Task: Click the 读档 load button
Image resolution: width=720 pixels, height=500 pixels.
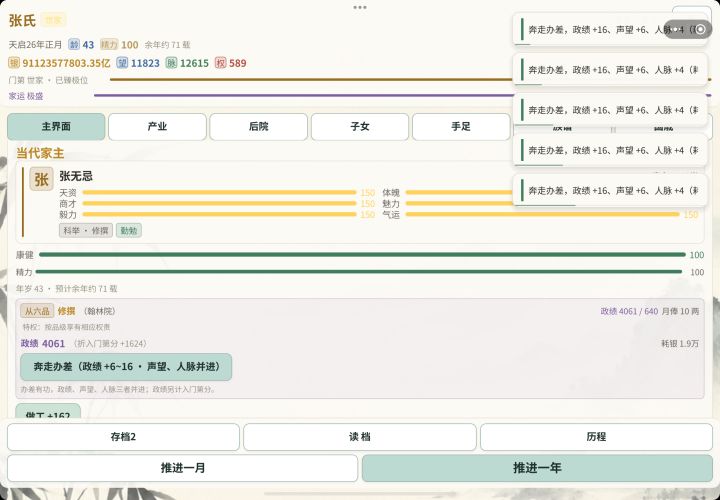Action: (x=360, y=437)
